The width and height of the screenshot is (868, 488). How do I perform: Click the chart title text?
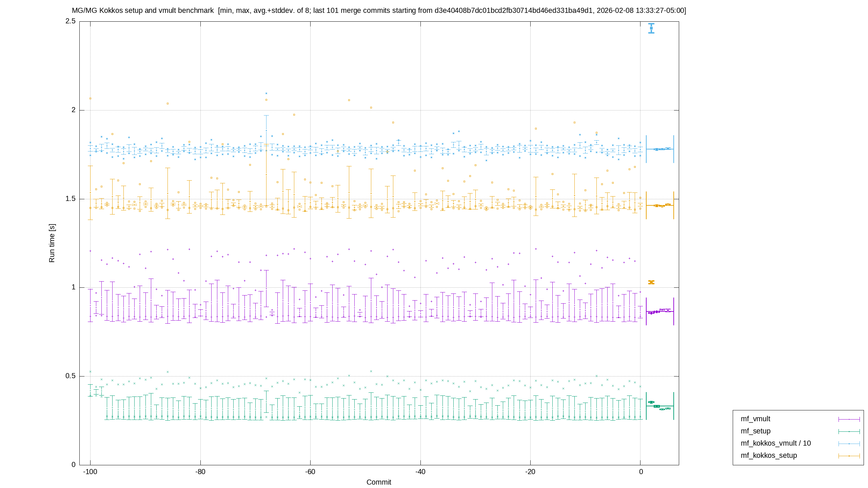(x=379, y=11)
